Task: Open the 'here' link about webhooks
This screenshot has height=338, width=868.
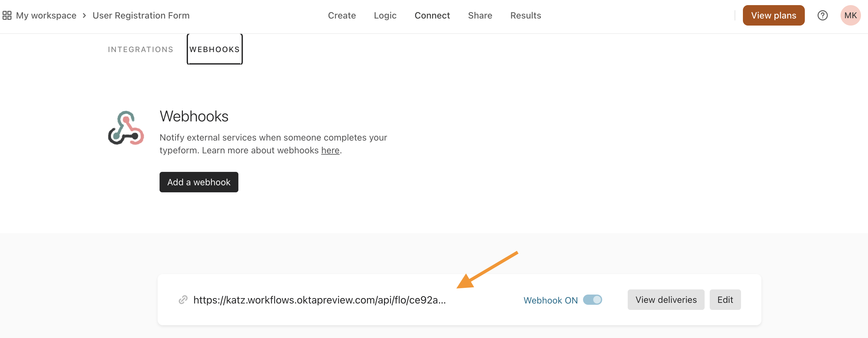Action: (330, 150)
